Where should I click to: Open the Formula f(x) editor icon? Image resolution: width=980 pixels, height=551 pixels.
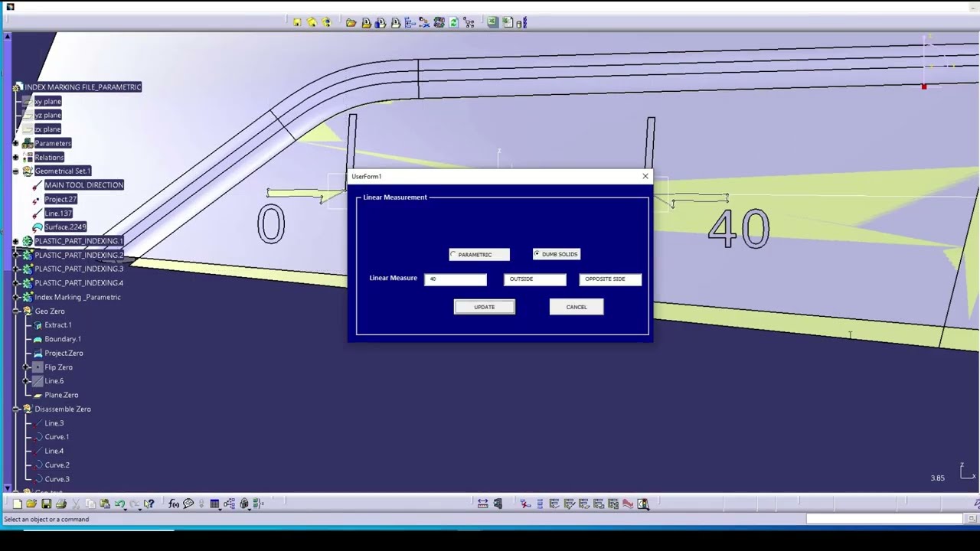174,504
